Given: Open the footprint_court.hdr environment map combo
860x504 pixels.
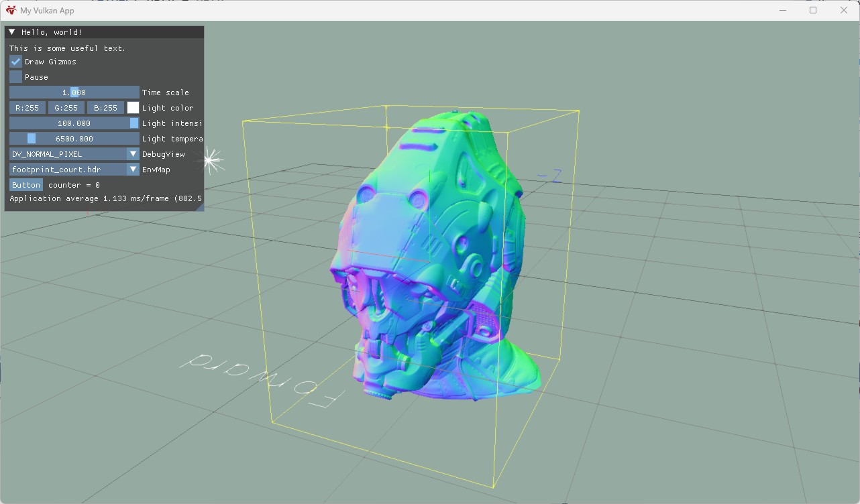Looking at the screenshot, I should (68, 170).
